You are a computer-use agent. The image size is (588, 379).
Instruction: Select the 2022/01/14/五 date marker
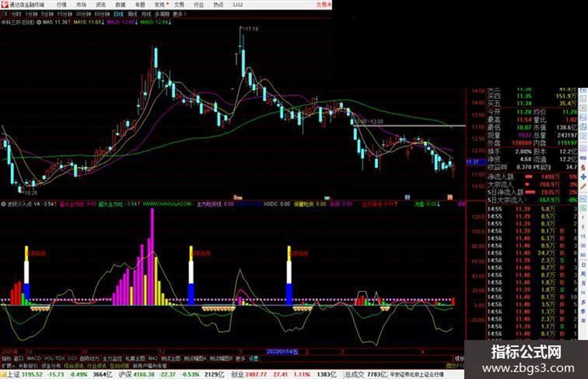(x=282, y=352)
